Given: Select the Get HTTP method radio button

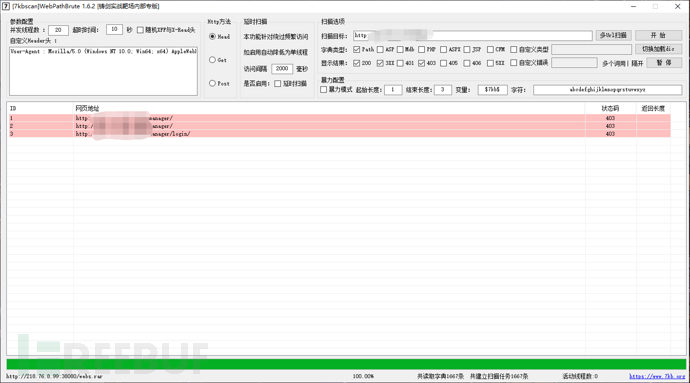Looking at the screenshot, I should 212,60.
